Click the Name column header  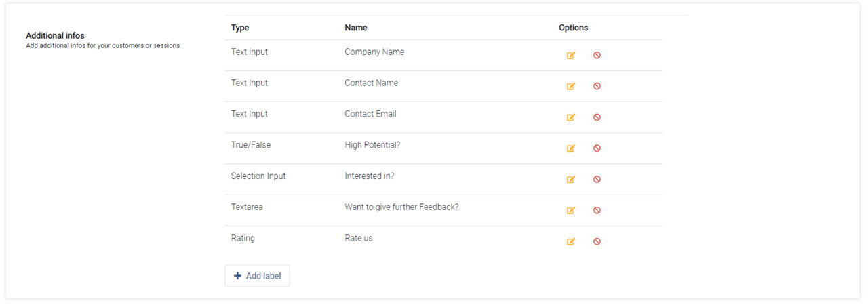click(356, 28)
